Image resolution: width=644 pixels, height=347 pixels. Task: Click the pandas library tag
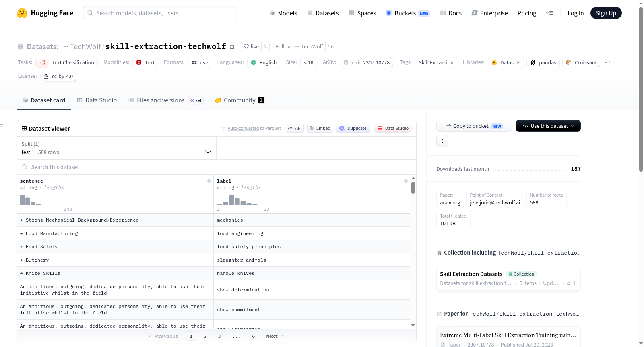coord(543,62)
